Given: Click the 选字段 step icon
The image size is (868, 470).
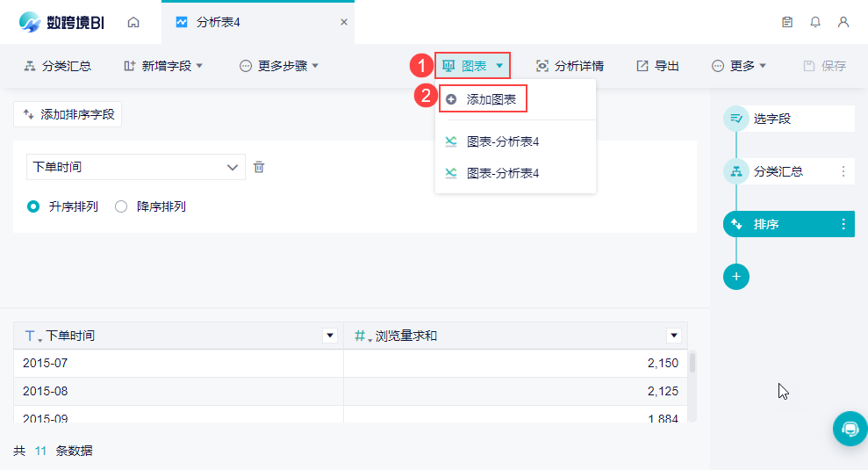Looking at the screenshot, I should 736,119.
